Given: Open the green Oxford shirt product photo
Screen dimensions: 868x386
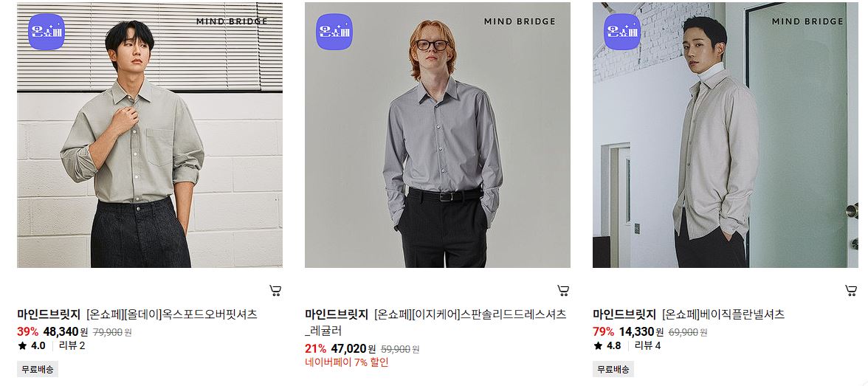Looking at the screenshot, I should point(150,135).
